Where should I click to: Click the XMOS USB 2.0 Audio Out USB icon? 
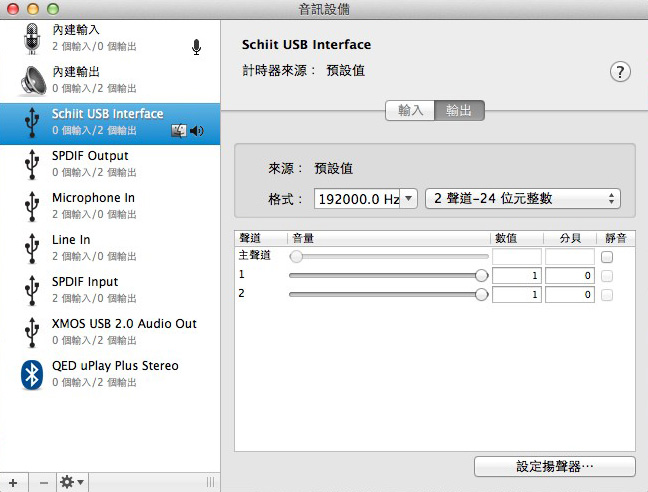pos(32,332)
